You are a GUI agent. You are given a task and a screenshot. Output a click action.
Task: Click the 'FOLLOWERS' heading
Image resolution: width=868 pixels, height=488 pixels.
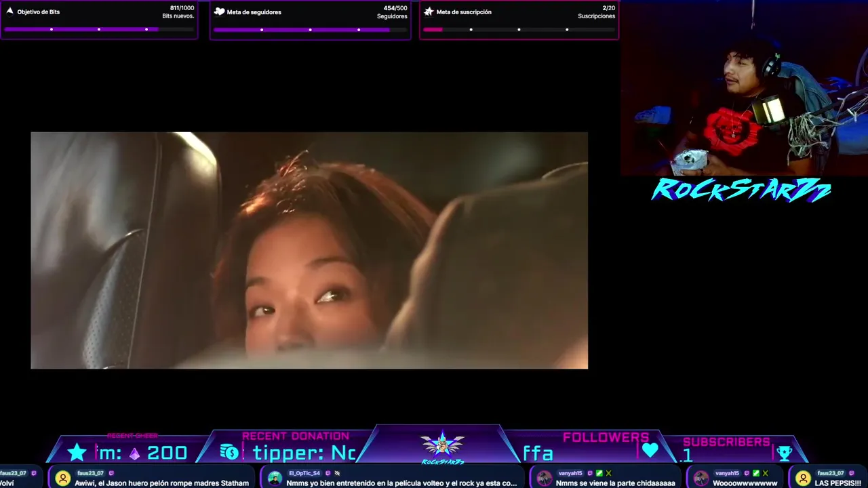click(606, 437)
